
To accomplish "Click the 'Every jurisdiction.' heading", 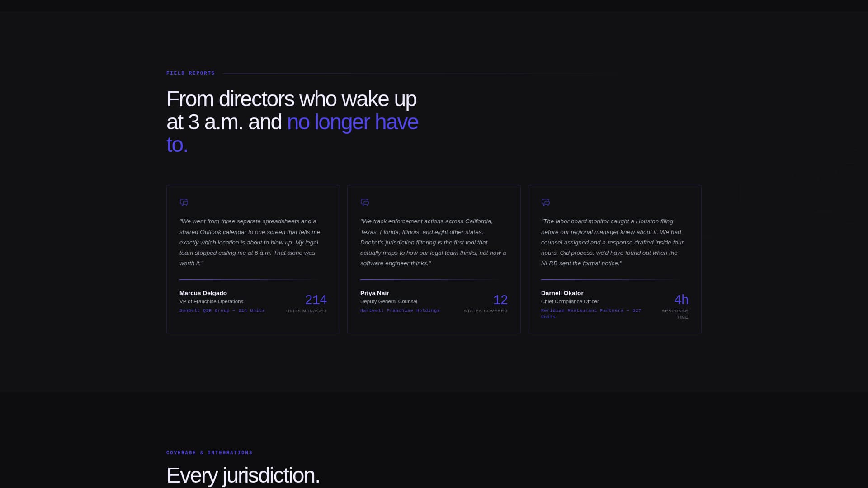I will coord(243,475).
